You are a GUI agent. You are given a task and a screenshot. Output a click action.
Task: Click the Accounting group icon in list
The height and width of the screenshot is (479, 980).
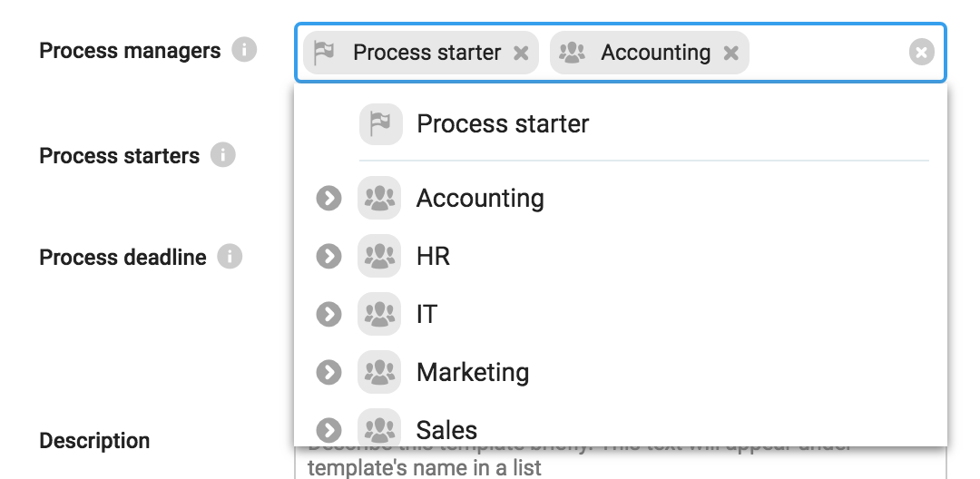click(379, 199)
